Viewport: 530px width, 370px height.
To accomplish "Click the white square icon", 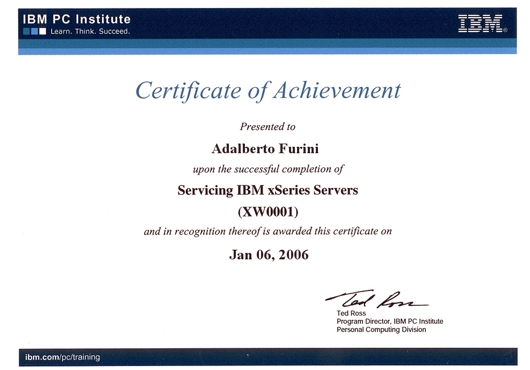I will [x=43, y=31].
